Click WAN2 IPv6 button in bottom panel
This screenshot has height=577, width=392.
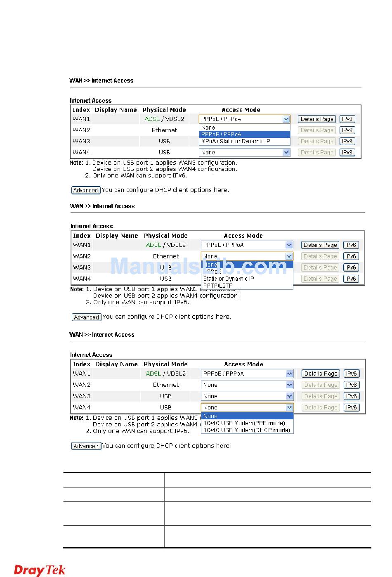click(352, 385)
